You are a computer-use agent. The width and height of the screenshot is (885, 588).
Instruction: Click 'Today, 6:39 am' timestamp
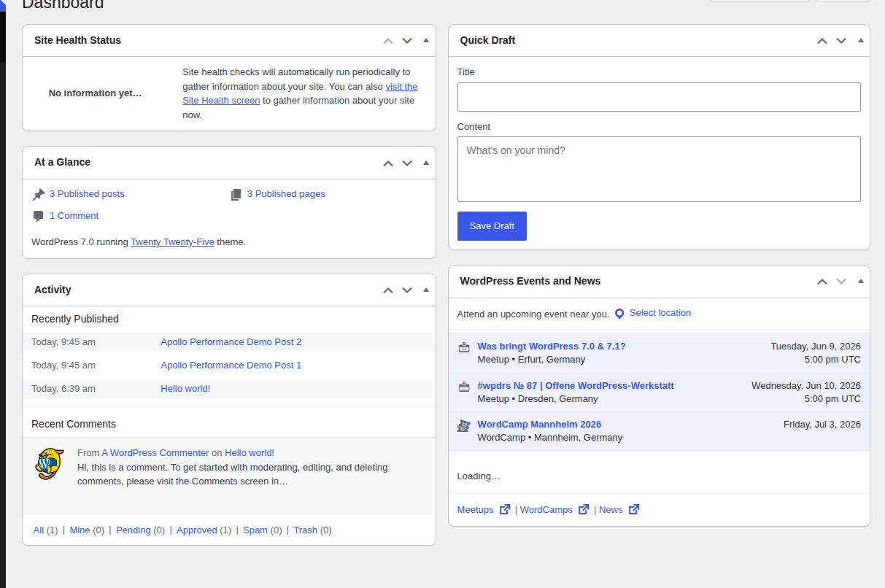pos(63,389)
